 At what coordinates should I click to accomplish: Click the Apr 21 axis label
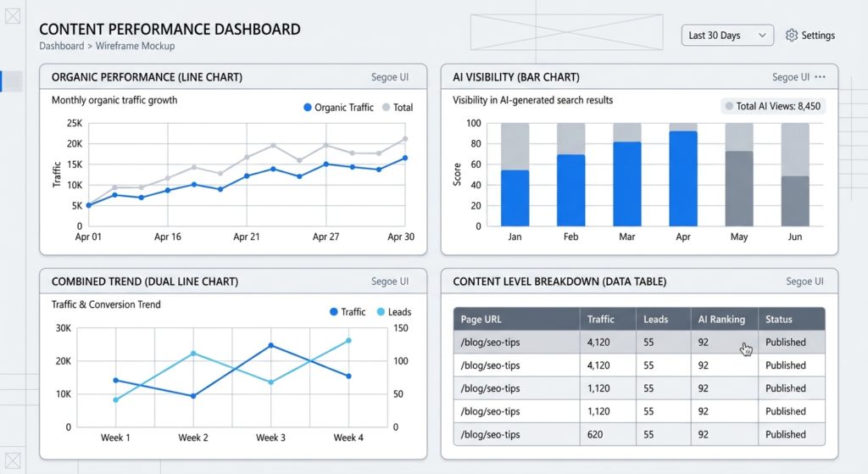247,237
